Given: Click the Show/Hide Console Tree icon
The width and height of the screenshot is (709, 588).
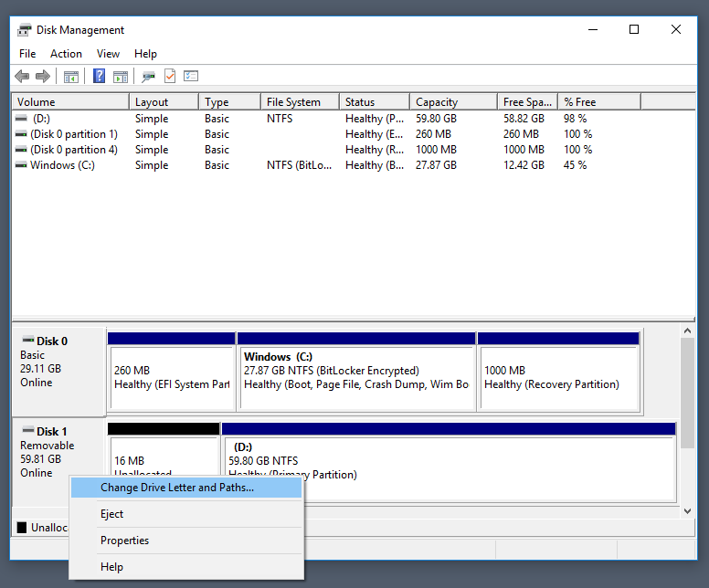Looking at the screenshot, I should pos(71,77).
